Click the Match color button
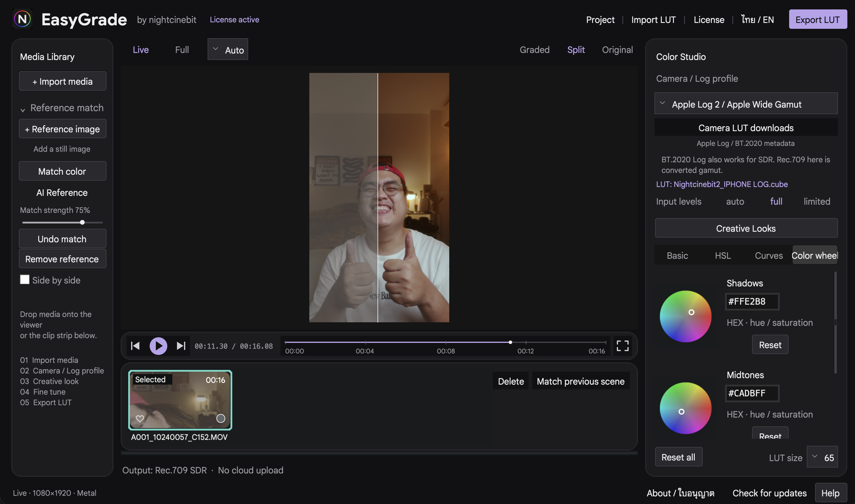This screenshot has width=855, height=504. point(62,171)
